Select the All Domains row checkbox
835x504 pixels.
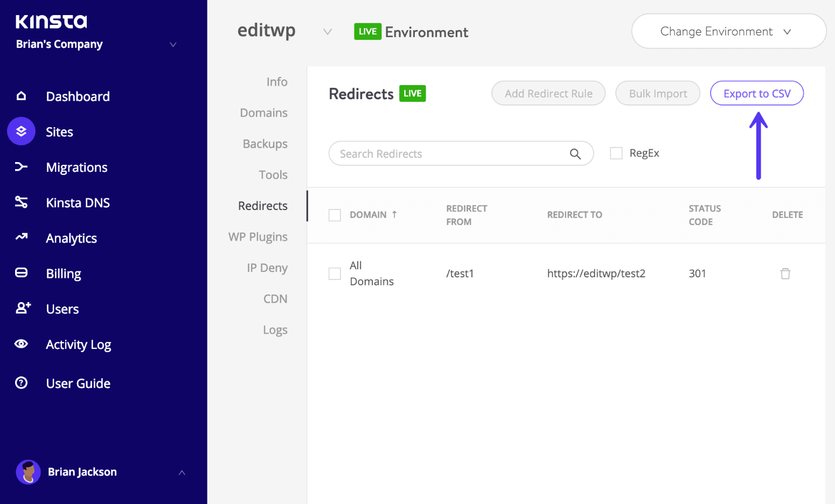[335, 274]
